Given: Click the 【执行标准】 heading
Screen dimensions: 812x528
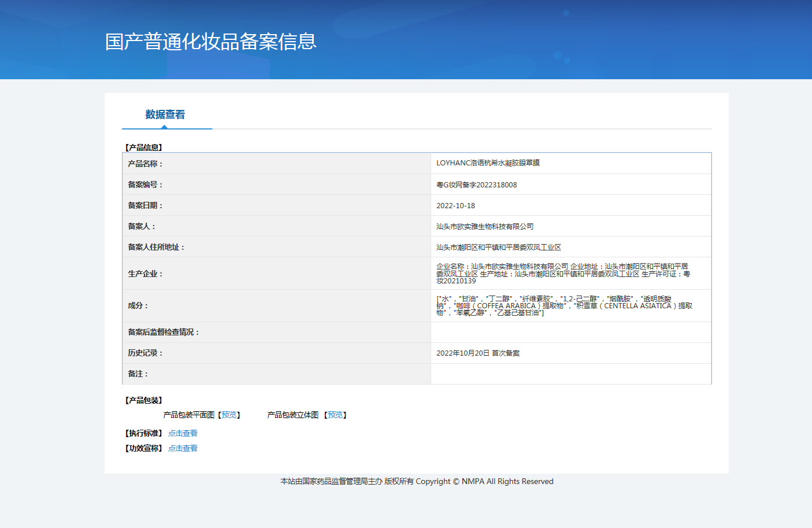Looking at the screenshot, I should [143, 433].
